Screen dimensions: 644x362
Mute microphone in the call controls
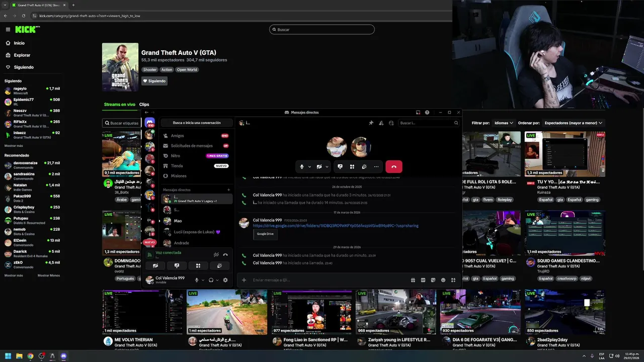click(302, 166)
